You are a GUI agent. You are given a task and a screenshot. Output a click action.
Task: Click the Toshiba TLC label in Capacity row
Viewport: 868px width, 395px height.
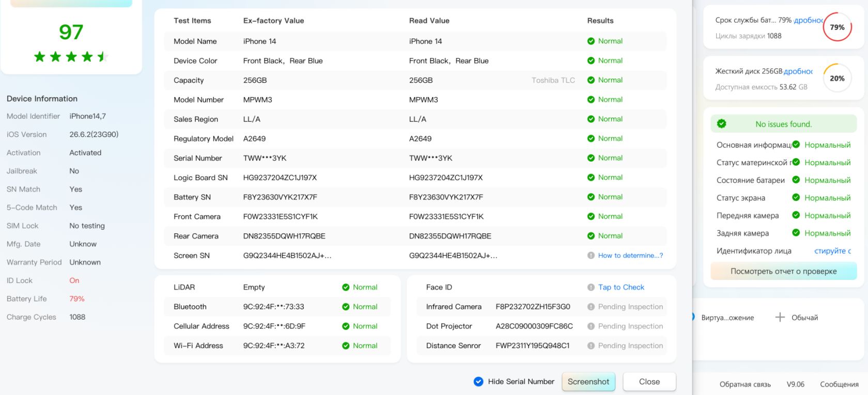click(x=553, y=80)
